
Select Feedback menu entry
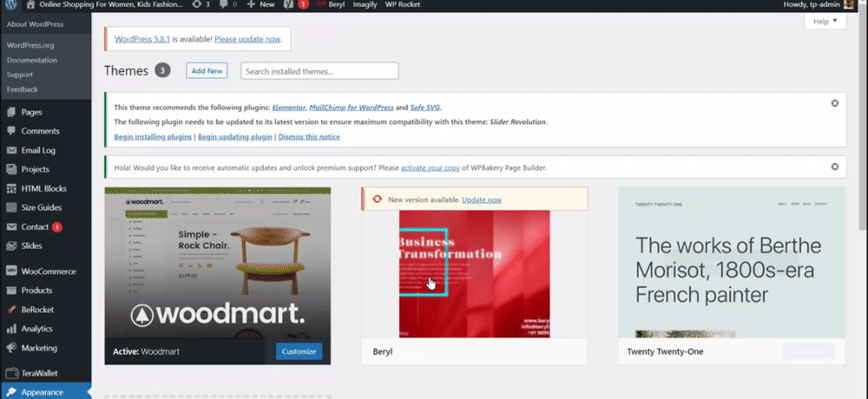23,89
